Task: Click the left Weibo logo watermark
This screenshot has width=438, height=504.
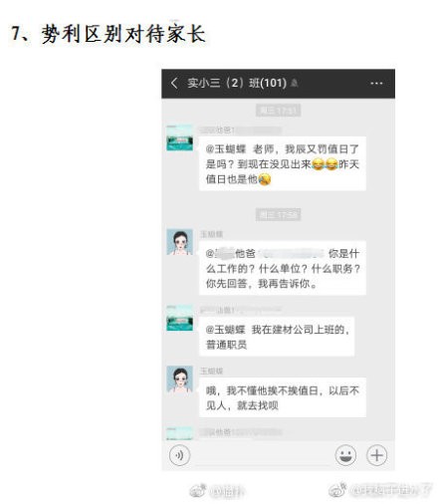Action: point(198,491)
